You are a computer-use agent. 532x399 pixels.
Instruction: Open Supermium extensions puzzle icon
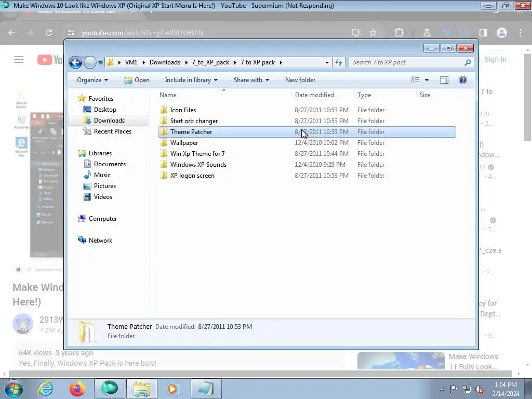click(399, 33)
